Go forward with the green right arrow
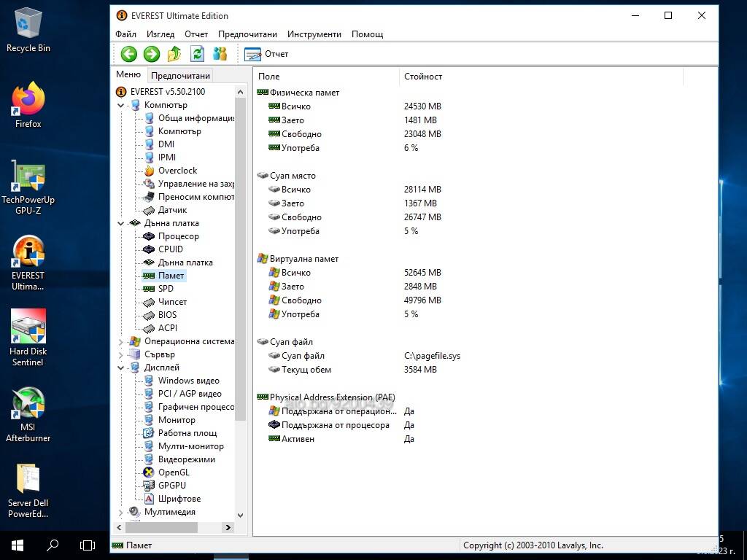This screenshot has height=560, width=747. [x=152, y=54]
